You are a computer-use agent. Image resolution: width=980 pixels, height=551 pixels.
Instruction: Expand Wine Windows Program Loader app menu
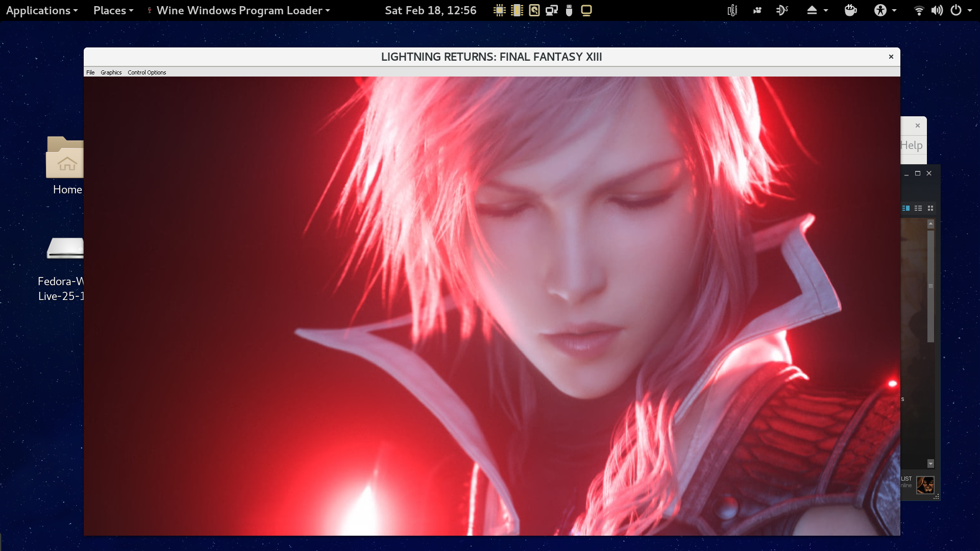239,10
